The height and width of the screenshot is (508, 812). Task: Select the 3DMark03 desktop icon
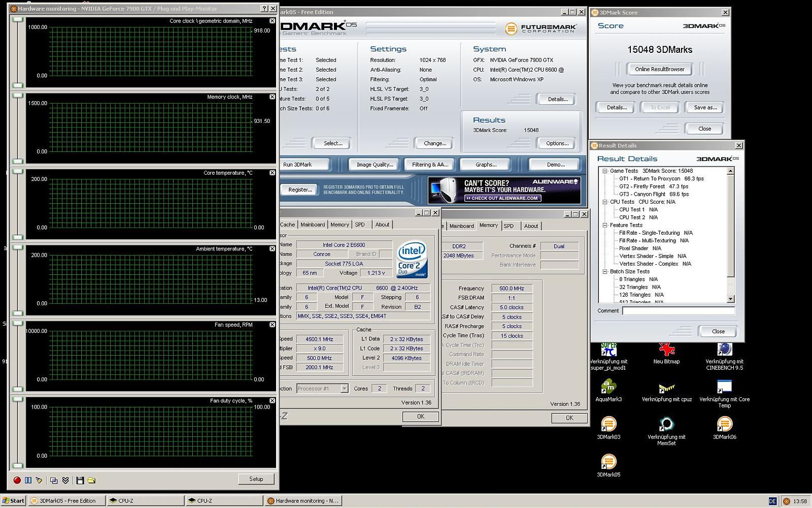pyautogui.click(x=608, y=428)
